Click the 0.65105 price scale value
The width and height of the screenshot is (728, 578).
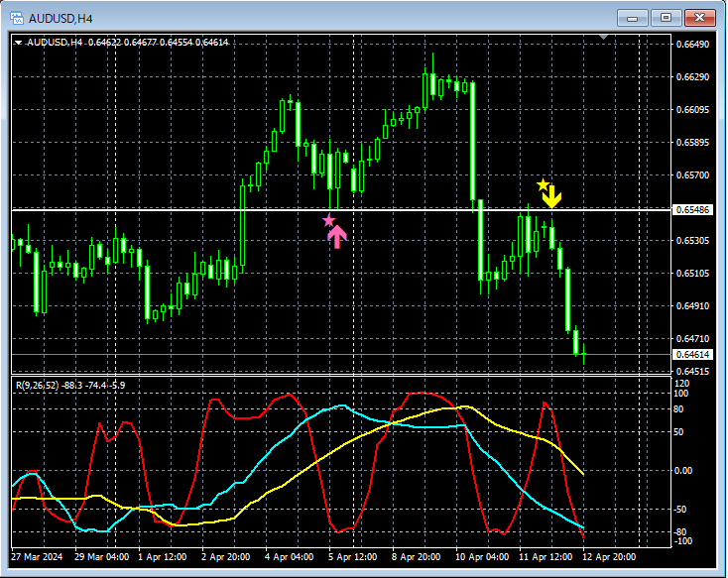692,273
